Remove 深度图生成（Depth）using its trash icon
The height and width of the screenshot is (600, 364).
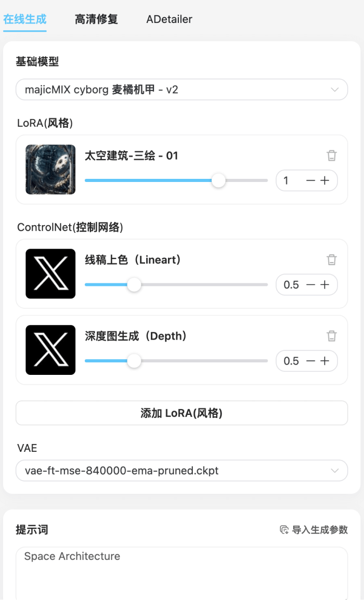point(332,336)
